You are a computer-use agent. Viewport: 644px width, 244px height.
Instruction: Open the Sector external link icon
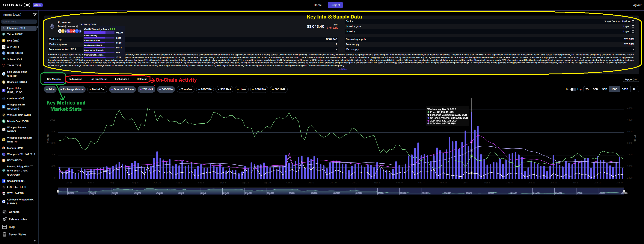[x=633, y=22]
